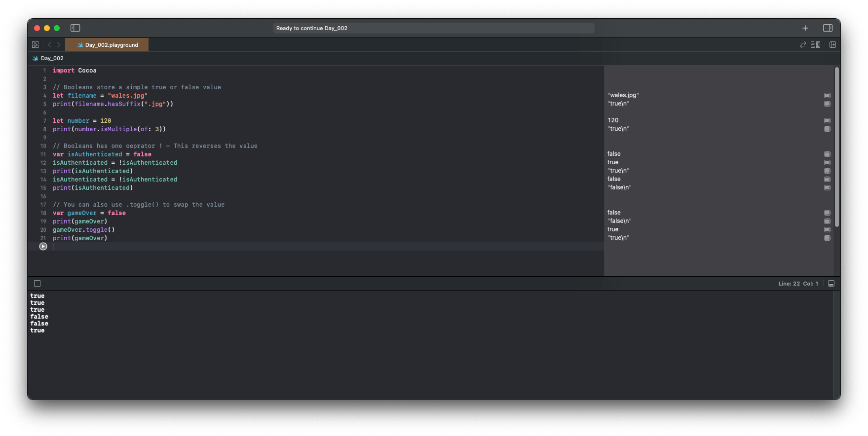The height and width of the screenshot is (436, 868).
Task: Show result view for hasSuffix true\n
Action: (827, 104)
